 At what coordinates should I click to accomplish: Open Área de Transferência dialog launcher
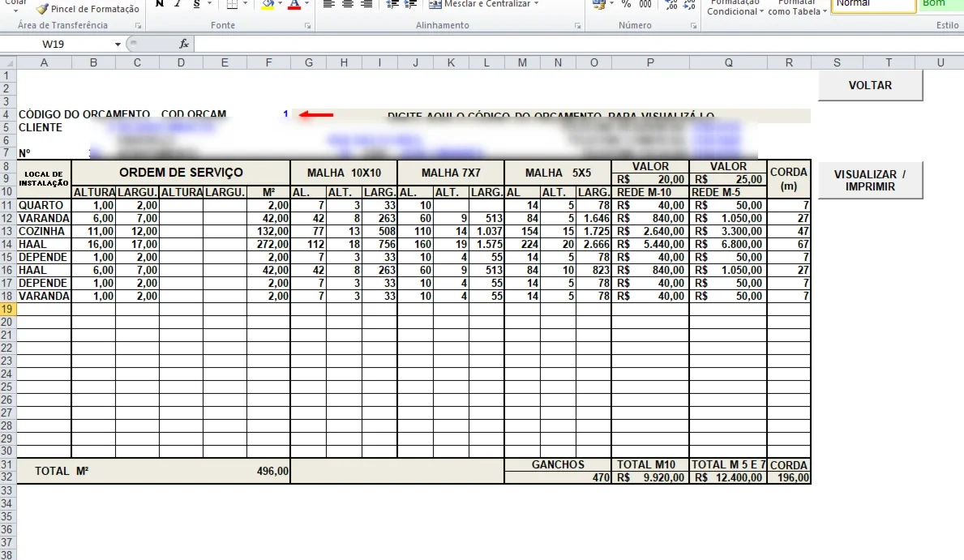click(x=139, y=26)
